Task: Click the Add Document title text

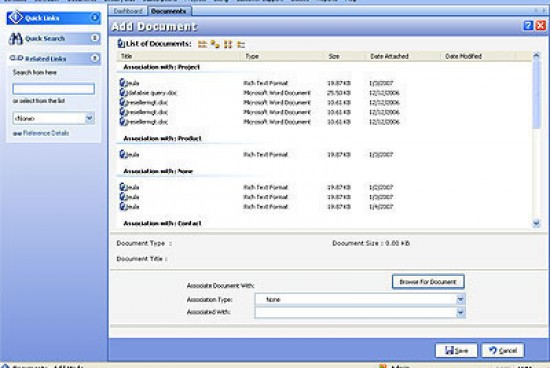Action: point(154,26)
